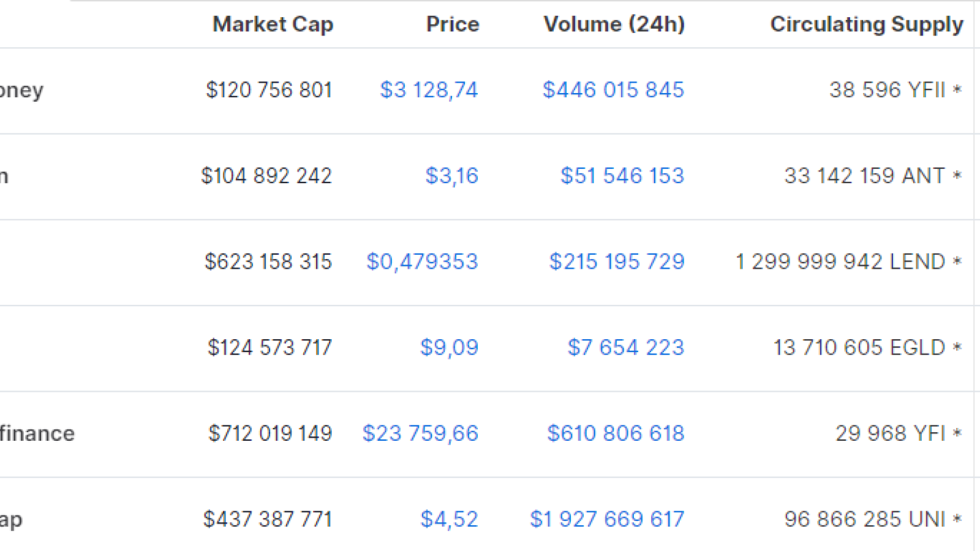Open the $215 195 729 volume link
Viewport: 980px width, 551px height.
pos(617,261)
